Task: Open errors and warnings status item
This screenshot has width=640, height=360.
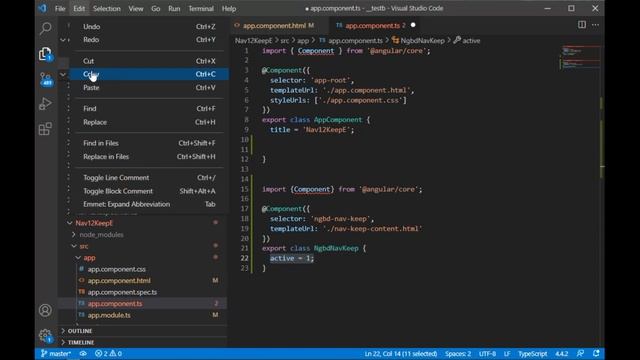Action: click(x=108, y=353)
